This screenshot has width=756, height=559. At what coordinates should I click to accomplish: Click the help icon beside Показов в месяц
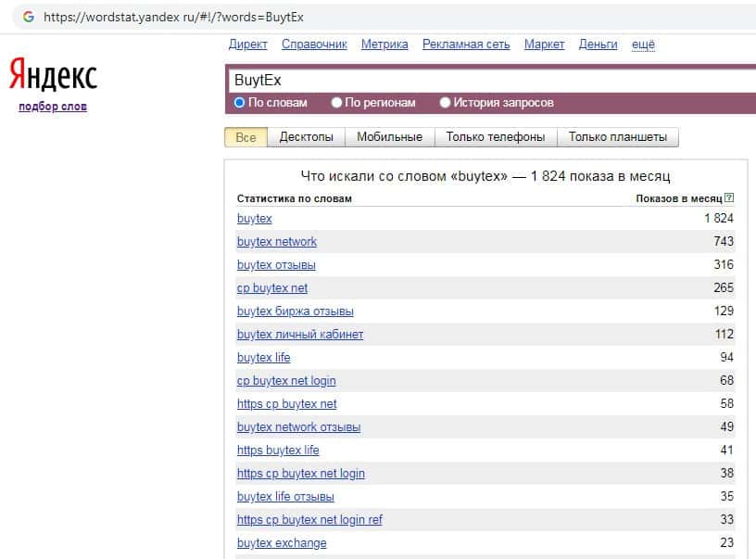(x=729, y=198)
